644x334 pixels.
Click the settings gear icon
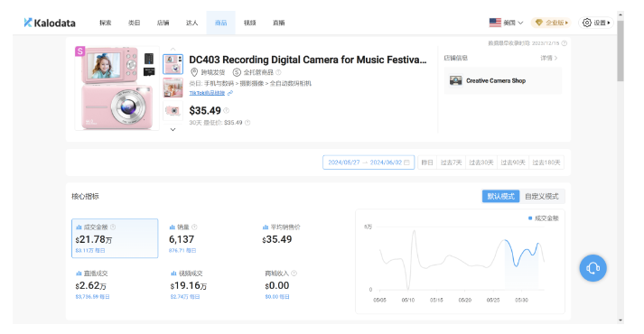click(587, 23)
